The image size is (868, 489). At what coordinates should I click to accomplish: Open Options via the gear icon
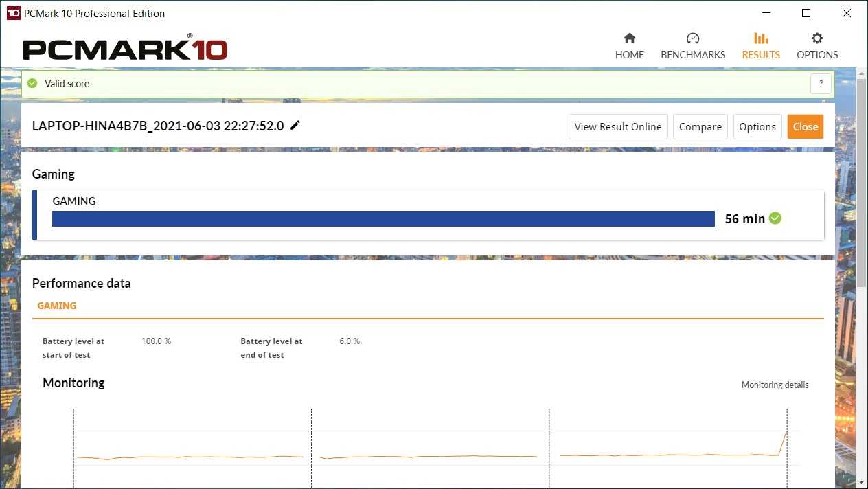pos(816,38)
